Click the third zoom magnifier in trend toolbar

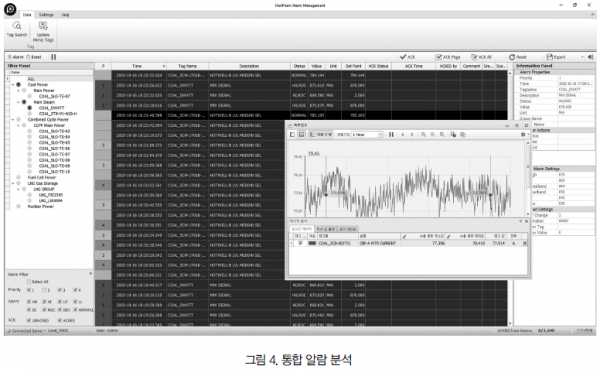click(x=442, y=135)
